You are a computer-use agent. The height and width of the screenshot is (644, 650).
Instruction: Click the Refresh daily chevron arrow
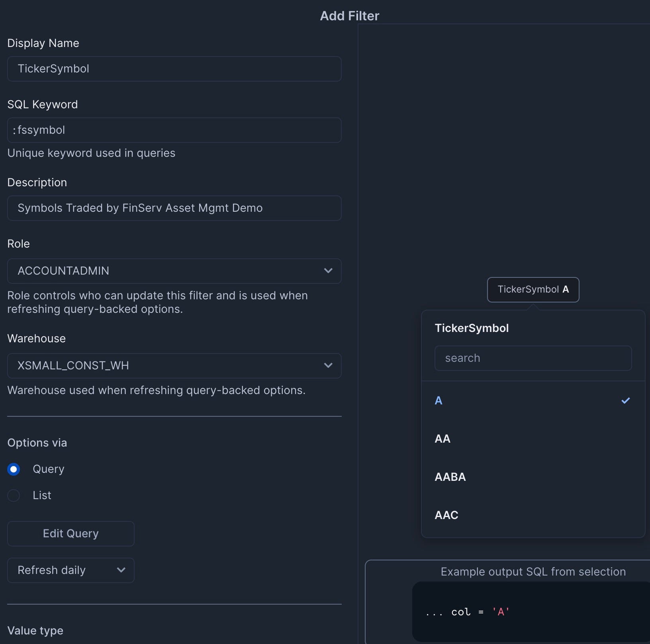pos(121,570)
